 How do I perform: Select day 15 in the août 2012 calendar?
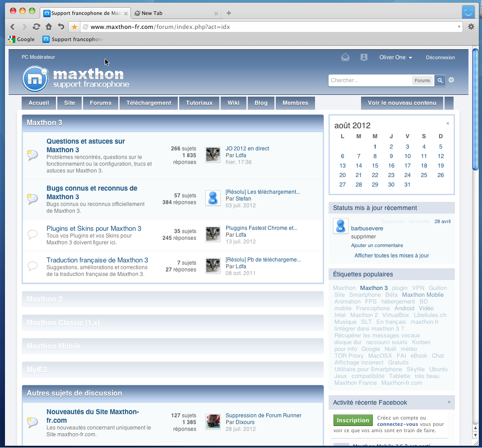375,166
